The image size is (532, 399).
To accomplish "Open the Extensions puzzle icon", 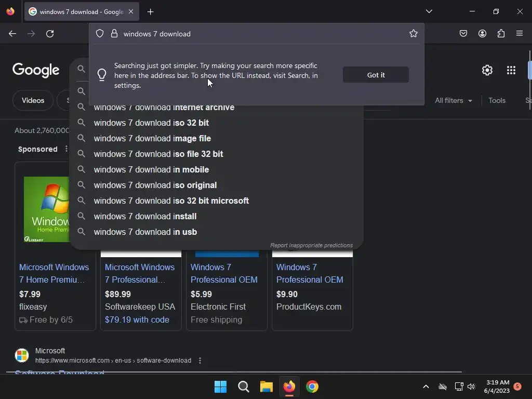I will (x=501, y=34).
